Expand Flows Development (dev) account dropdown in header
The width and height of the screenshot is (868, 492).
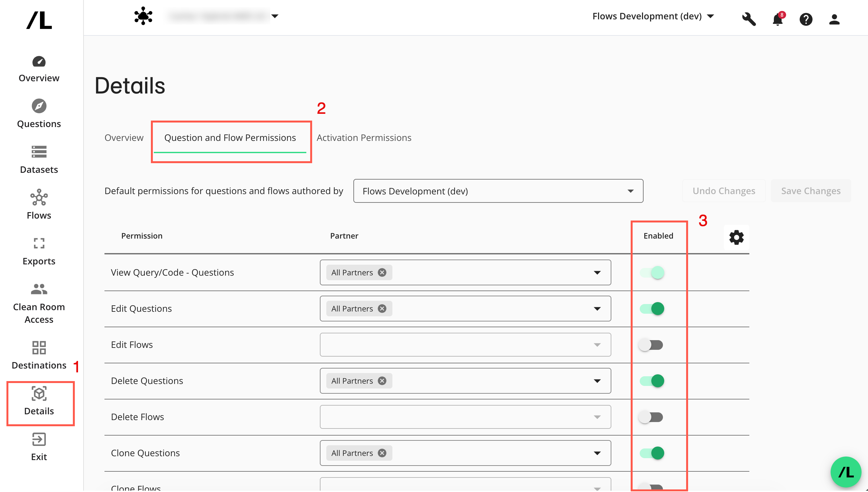[653, 16]
